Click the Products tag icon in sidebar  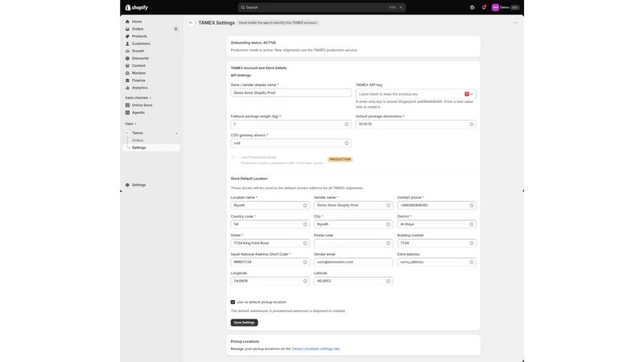[x=127, y=36]
